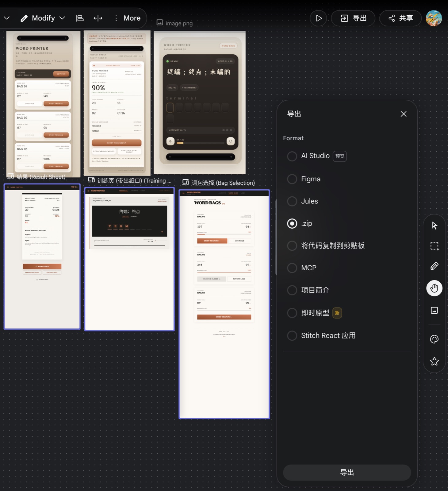This screenshot has width=448, height=491.
Task: Click the play preview icon in top bar
Action: pos(318,18)
